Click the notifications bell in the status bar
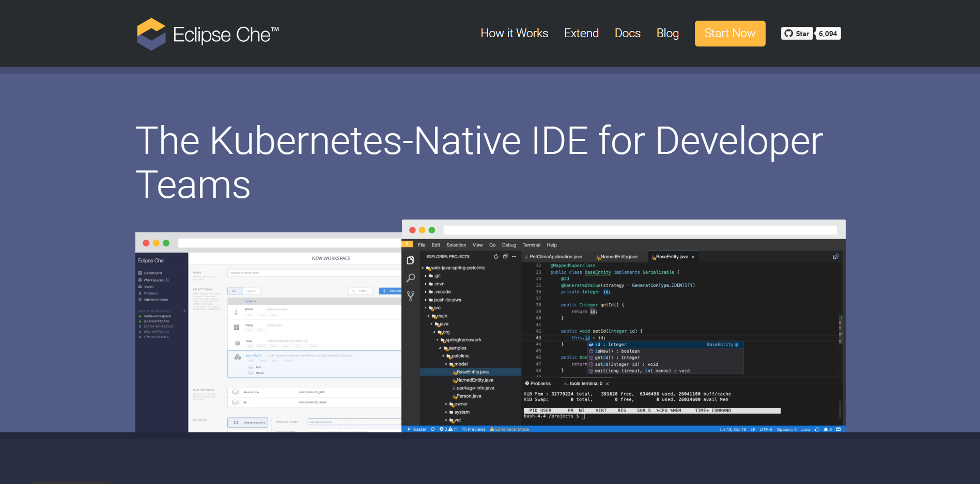Viewport: 980px width, 484px height. [x=826, y=429]
